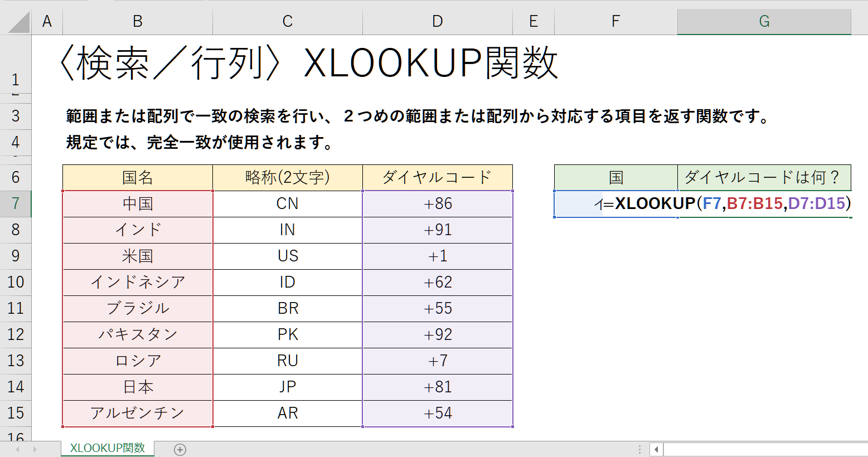Click the horizontal scrollbar track
The image size is (868, 457).
tap(764, 449)
